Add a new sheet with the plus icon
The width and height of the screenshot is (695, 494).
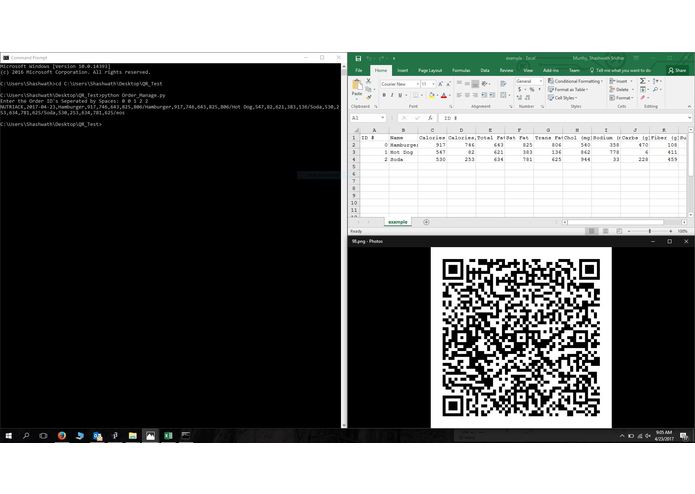point(426,222)
